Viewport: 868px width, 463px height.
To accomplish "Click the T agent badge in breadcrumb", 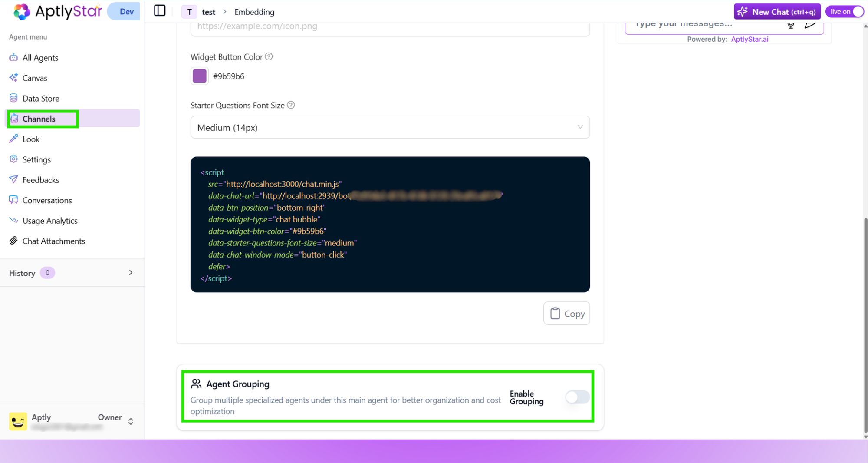I will coord(189,12).
